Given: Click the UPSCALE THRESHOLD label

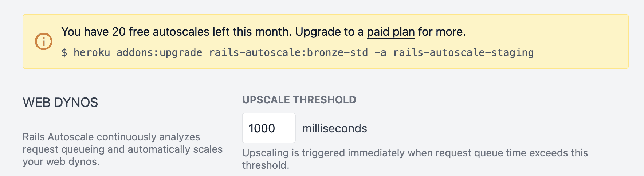Looking at the screenshot, I should (x=299, y=100).
